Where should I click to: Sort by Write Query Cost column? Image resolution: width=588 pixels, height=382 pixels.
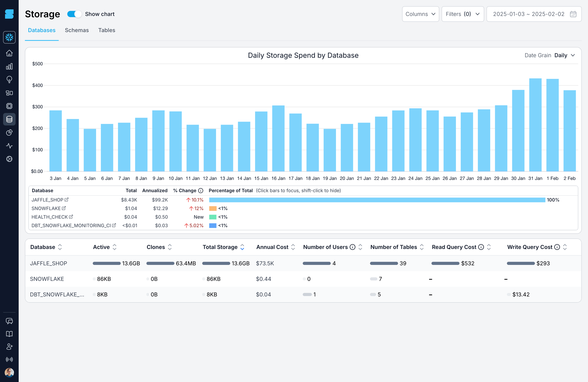(x=537, y=247)
